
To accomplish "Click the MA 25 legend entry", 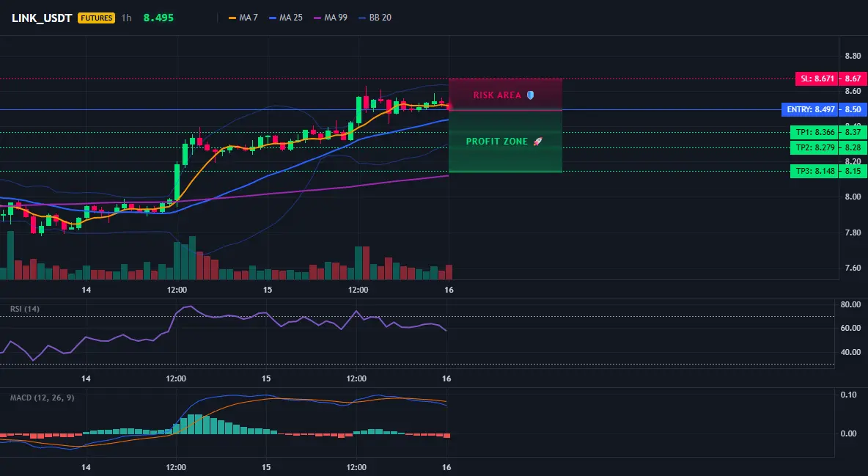I will 286,18.
